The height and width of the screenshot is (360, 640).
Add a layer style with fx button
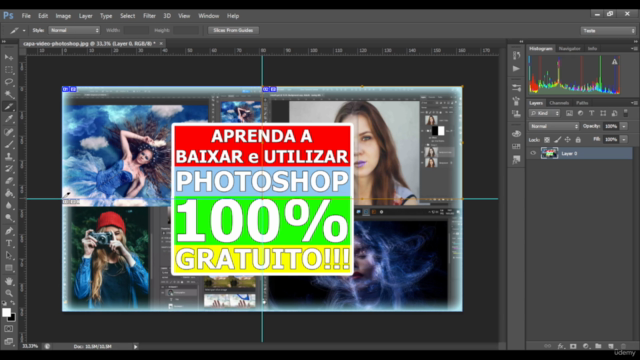(560, 346)
